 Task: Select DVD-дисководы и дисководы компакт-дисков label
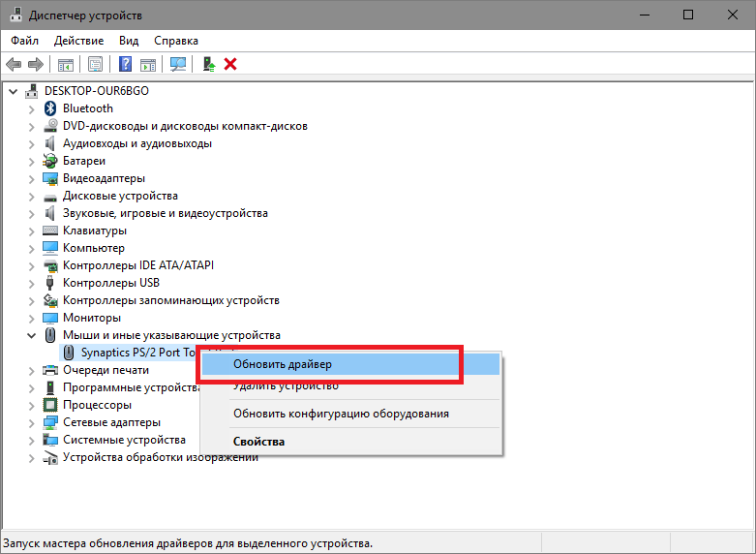(x=185, y=126)
